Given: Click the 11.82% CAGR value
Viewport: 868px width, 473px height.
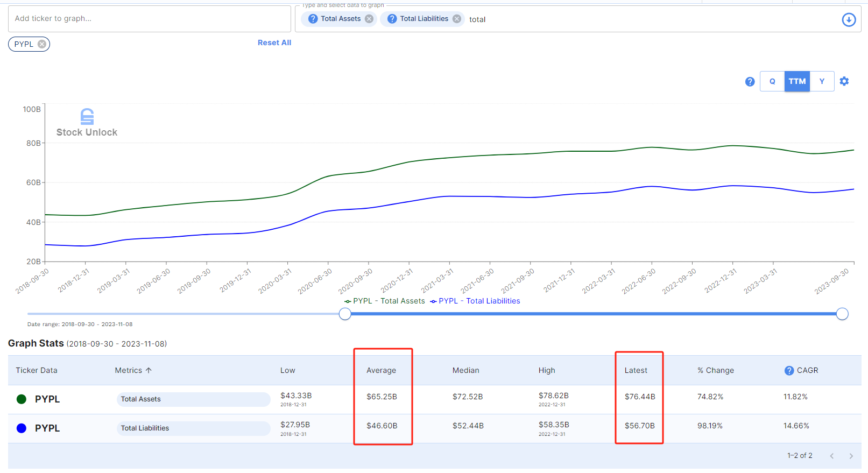Looking at the screenshot, I should 795,397.
